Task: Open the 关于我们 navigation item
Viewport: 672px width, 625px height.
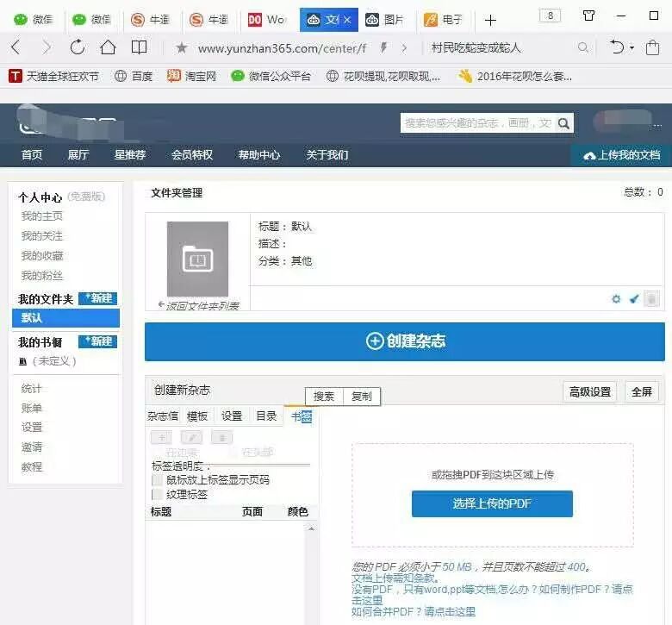Action: 327,155
